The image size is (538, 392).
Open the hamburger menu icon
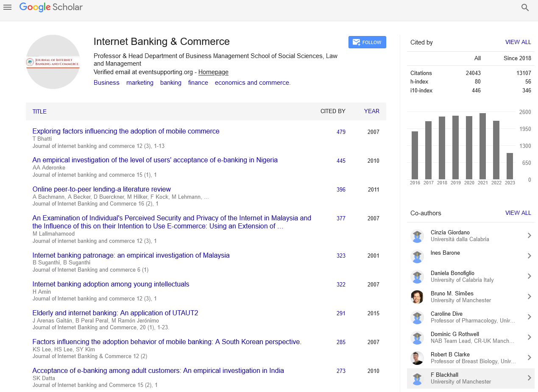[7, 7]
